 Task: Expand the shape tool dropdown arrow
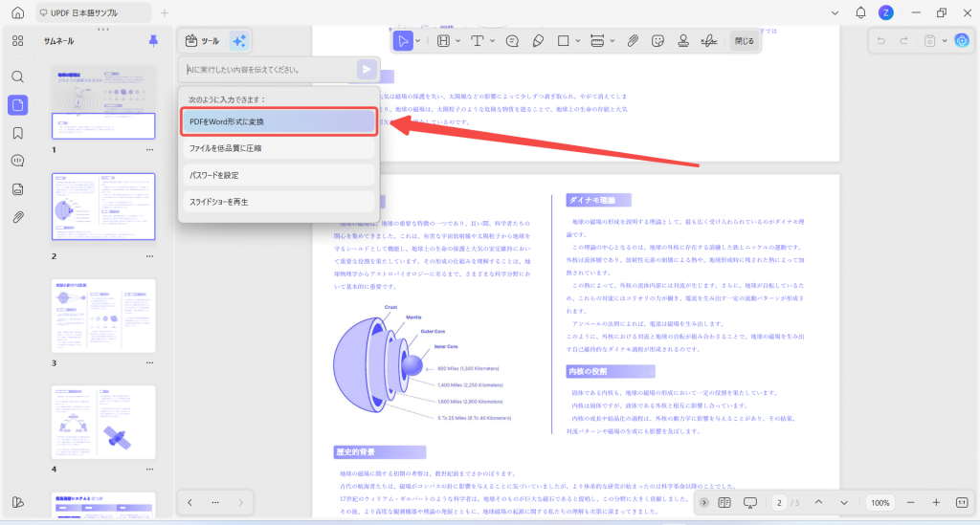577,41
